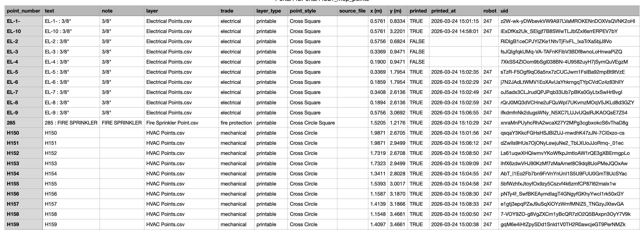Click the row header EL-10
Viewport: 644px width, 230px height.
pyautogui.click(x=23, y=31)
